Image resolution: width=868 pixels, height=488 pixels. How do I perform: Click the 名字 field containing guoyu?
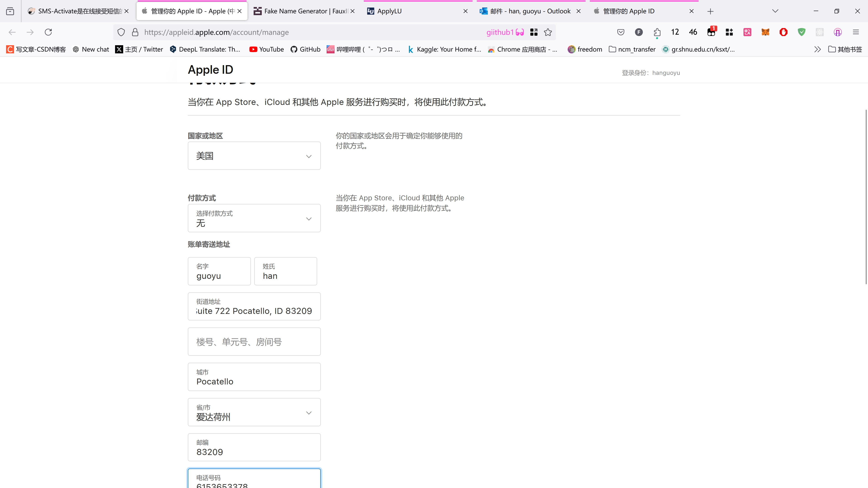point(219,271)
